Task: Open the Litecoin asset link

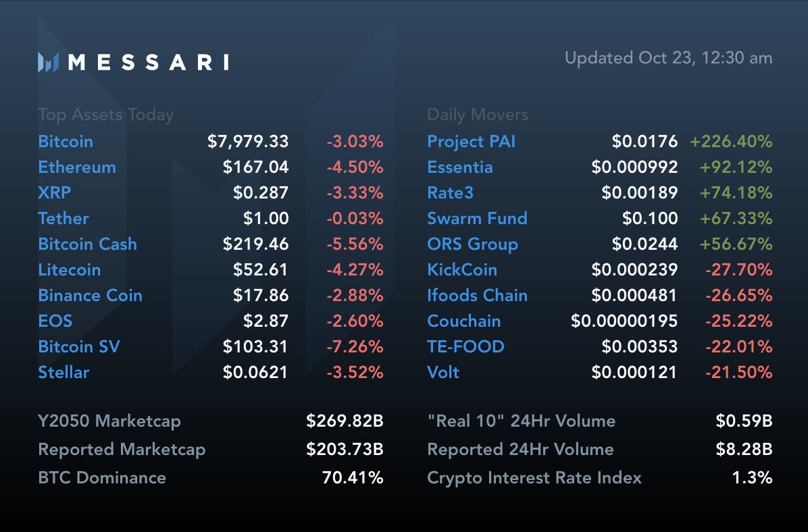Action: [x=70, y=270]
